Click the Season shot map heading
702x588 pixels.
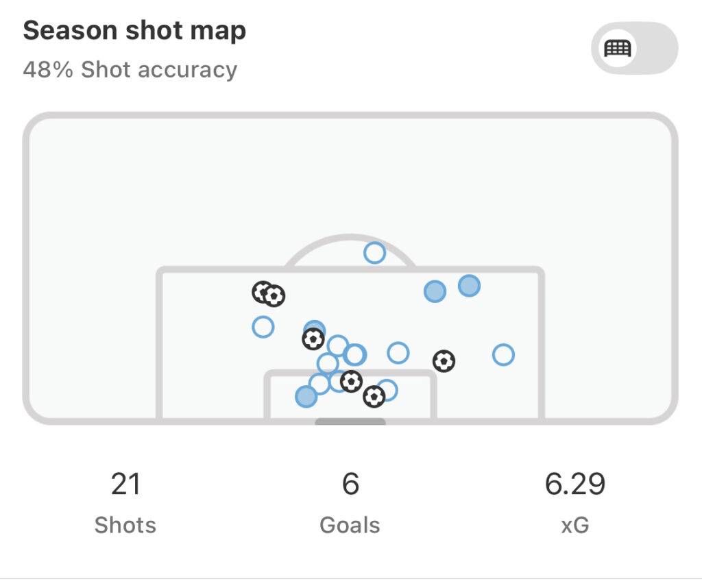[134, 31]
